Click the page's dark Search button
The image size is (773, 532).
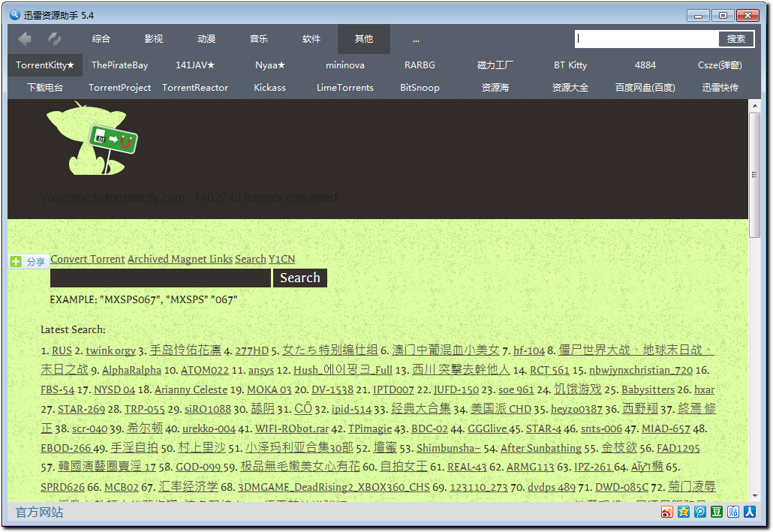[300, 278]
